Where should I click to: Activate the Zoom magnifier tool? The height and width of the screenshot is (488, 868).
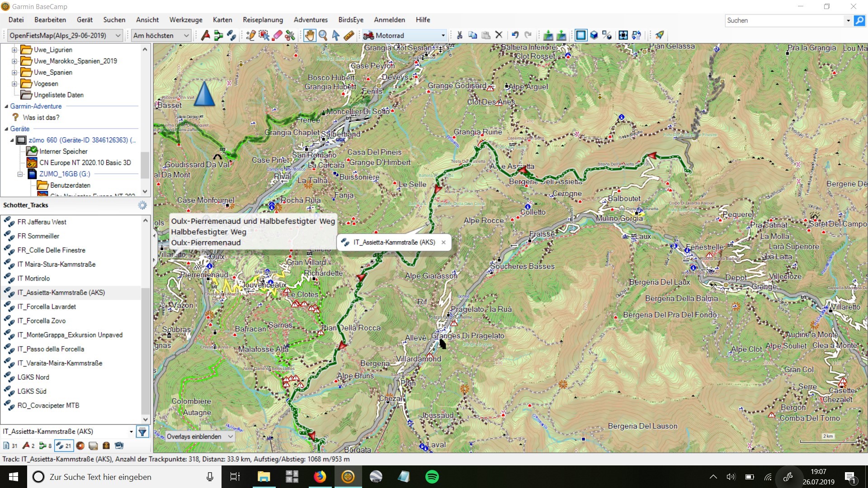point(323,35)
